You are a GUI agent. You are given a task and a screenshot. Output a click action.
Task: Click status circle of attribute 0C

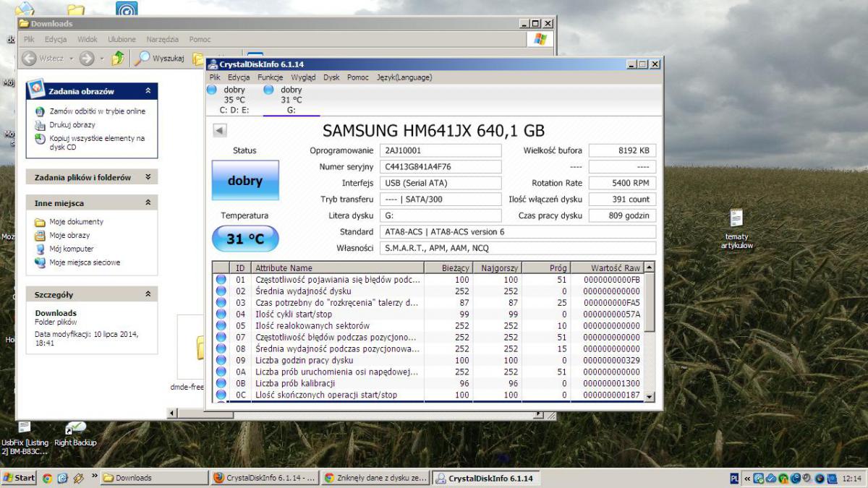(x=221, y=395)
